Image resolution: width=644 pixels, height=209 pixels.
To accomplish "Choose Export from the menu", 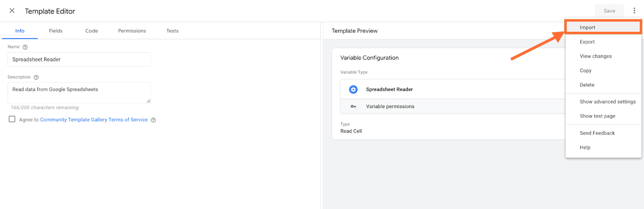I will click(x=603, y=42).
